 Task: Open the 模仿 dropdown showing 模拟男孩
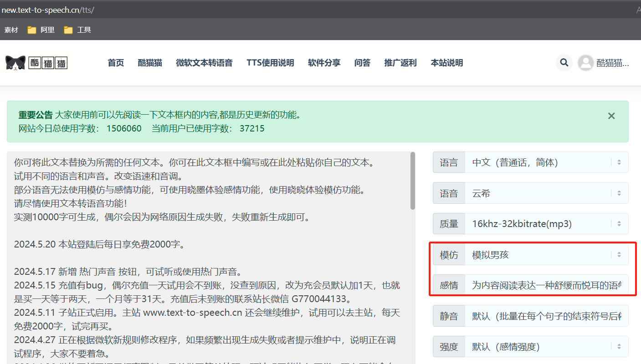(x=546, y=255)
